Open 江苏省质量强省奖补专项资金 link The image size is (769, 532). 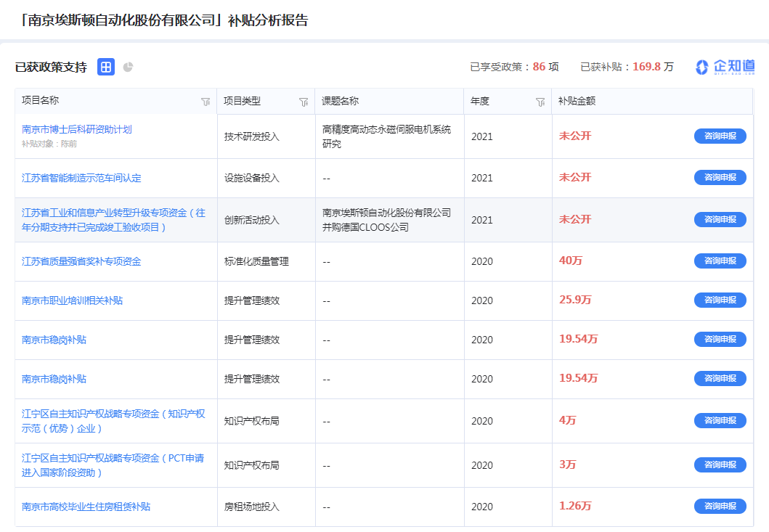tap(81, 261)
